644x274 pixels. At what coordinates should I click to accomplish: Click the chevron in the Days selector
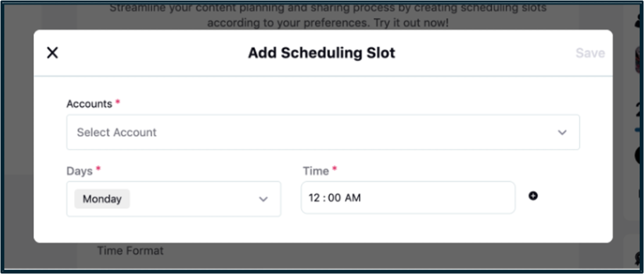tap(263, 200)
